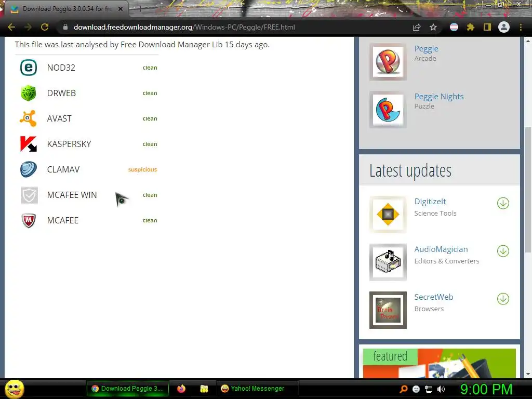Click the SecretWeb thumbnail icon
The width and height of the screenshot is (532, 399).
pyautogui.click(x=388, y=310)
